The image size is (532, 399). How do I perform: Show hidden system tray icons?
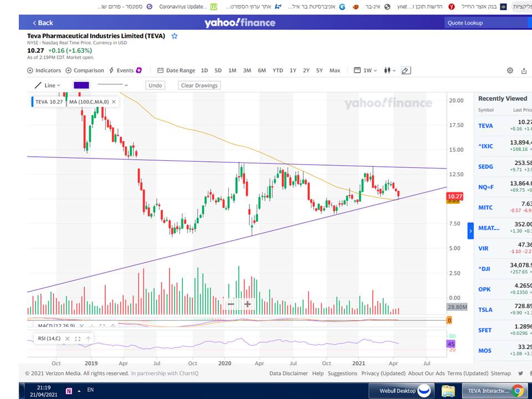click(79, 391)
